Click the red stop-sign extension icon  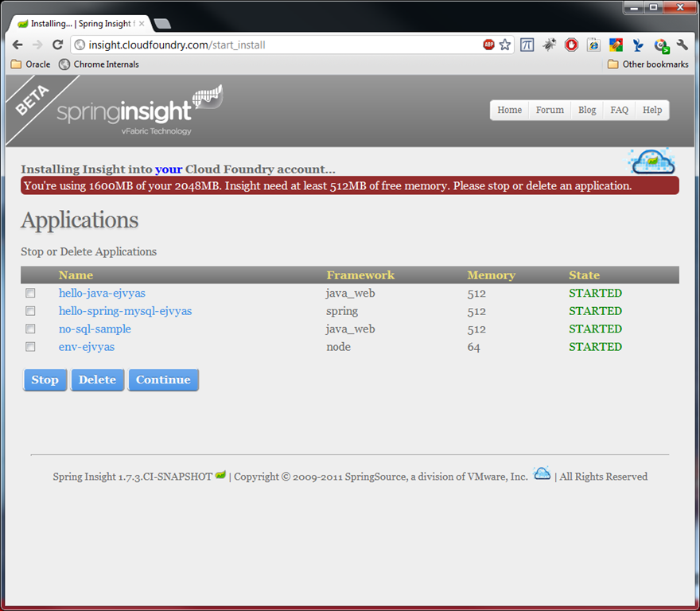pyautogui.click(x=571, y=45)
